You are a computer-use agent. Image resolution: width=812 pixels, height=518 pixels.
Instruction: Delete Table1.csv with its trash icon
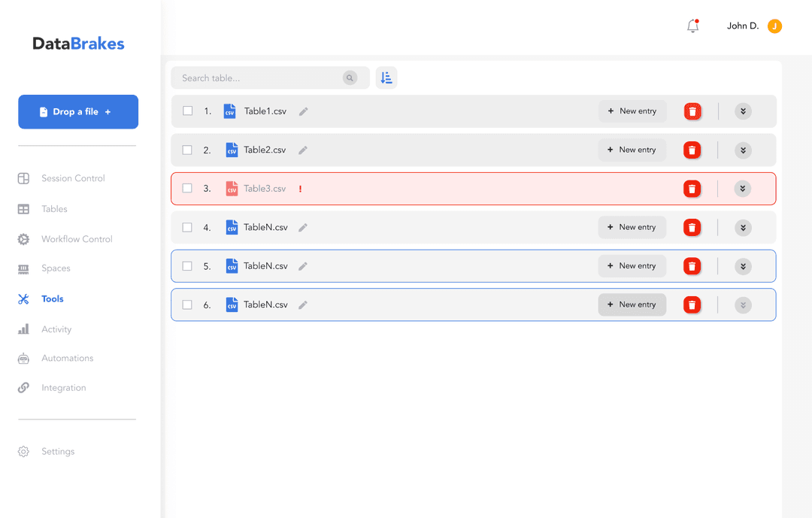coord(692,111)
